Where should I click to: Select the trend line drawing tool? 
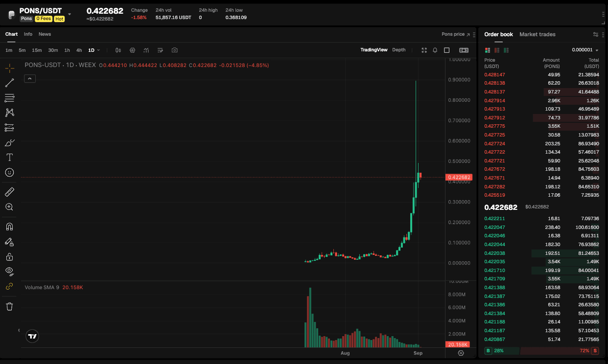(x=9, y=83)
